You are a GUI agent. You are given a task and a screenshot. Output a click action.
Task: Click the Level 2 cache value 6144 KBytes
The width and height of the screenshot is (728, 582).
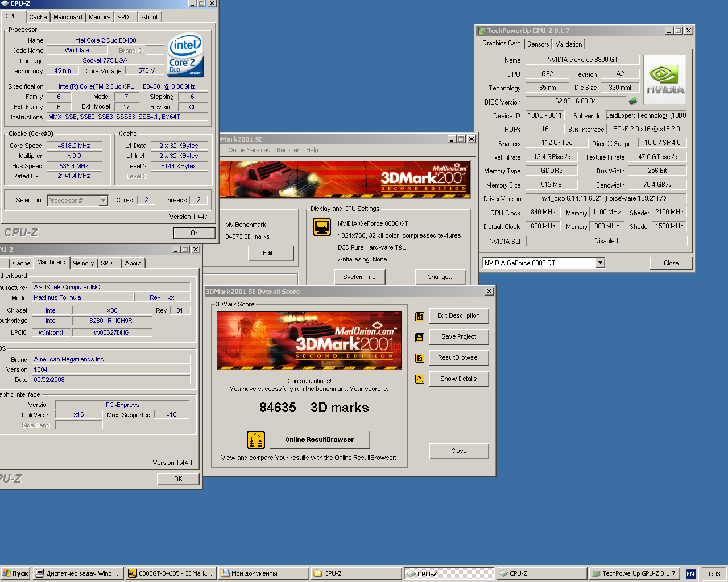pyautogui.click(x=179, y=166)
